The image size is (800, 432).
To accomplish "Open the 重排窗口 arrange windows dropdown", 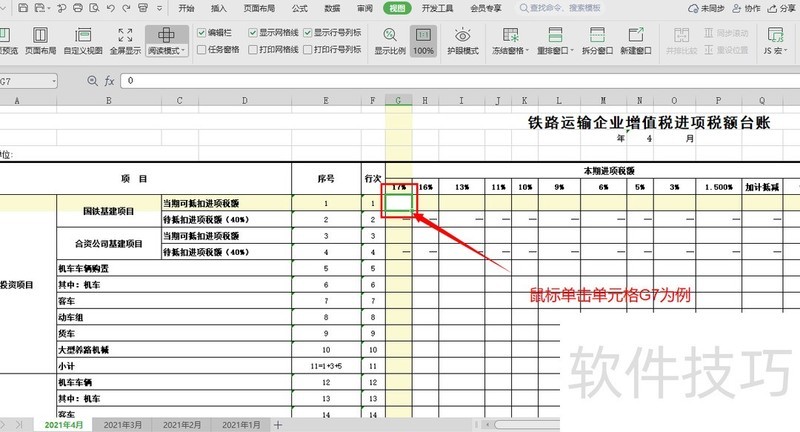I will 555,40.
